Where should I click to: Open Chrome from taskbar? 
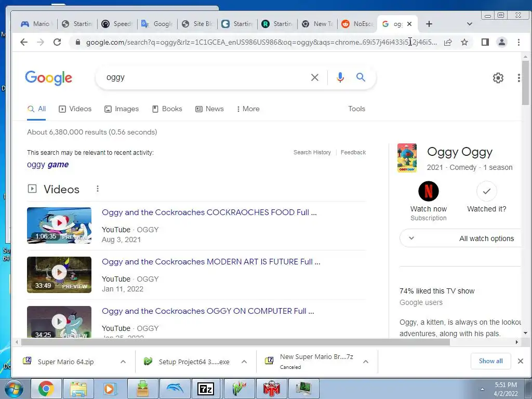[x=46, y=389]
